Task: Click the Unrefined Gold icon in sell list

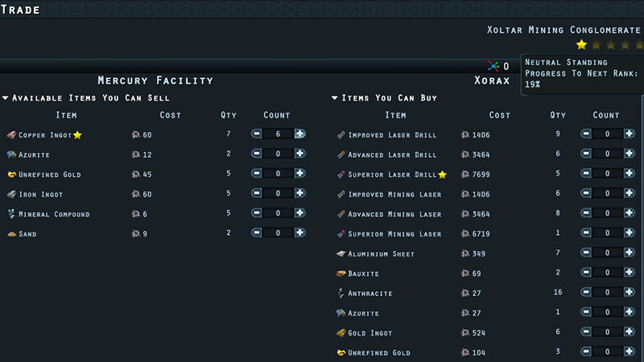Action: point(11,174)
